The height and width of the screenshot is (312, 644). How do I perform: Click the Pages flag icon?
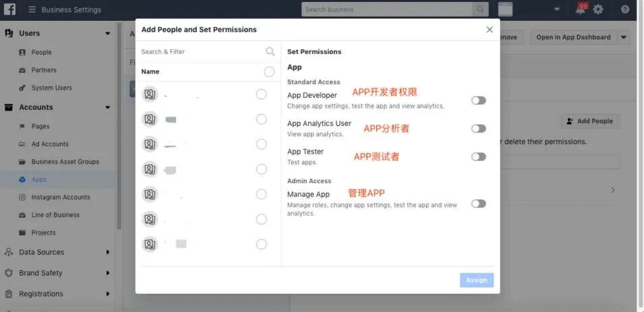[22, 127]
